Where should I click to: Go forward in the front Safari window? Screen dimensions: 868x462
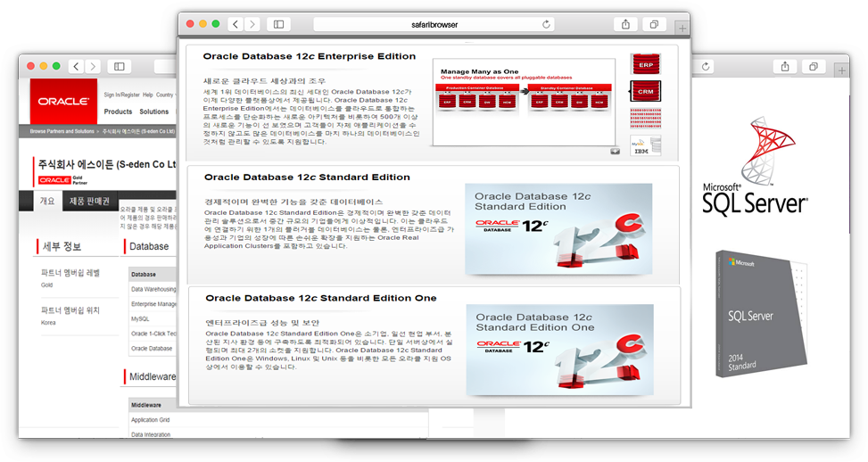pos(252,24)
